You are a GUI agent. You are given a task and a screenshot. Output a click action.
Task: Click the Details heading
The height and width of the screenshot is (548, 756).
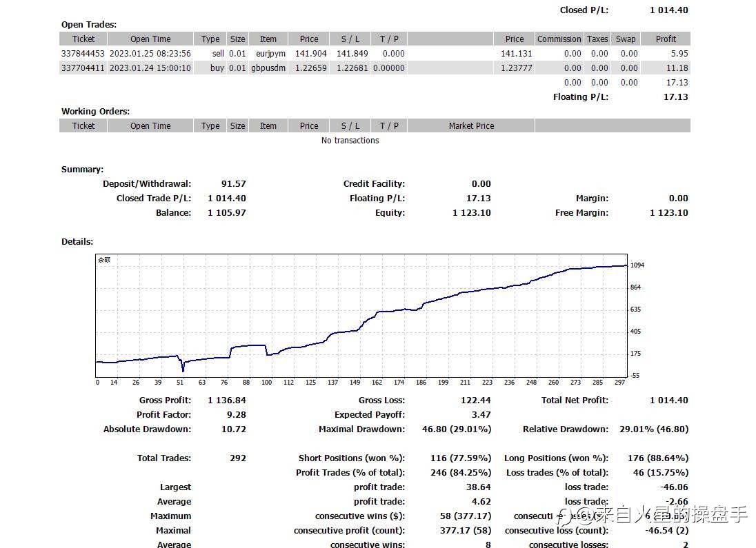77,241
